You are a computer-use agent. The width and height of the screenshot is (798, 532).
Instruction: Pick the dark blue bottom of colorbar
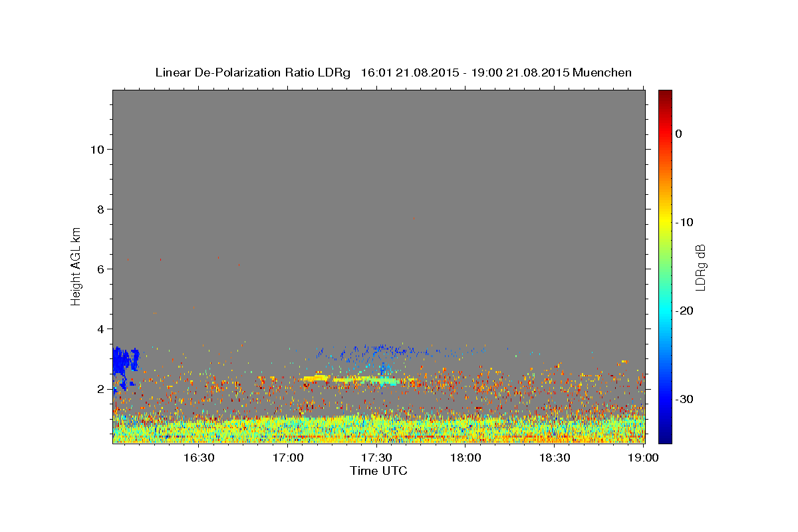(x=665, y=438)
